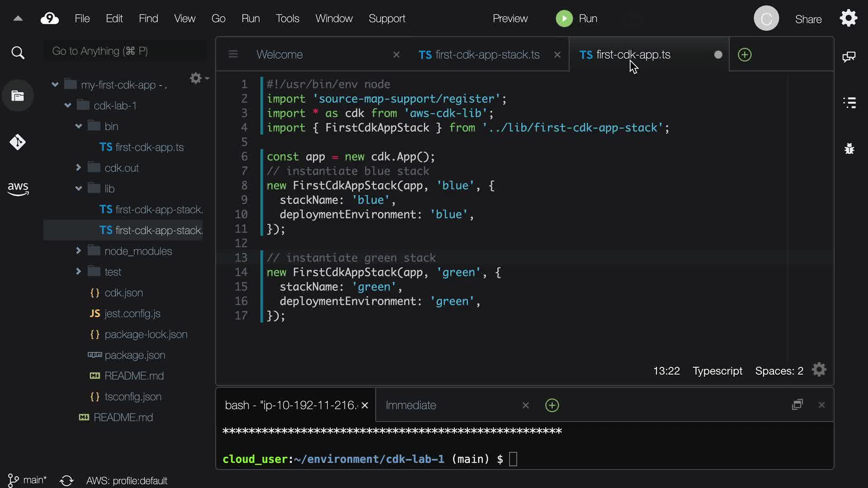Open the AWS Toolkit sidebar icon
868x488 pixels.
(x=18, y=189)
